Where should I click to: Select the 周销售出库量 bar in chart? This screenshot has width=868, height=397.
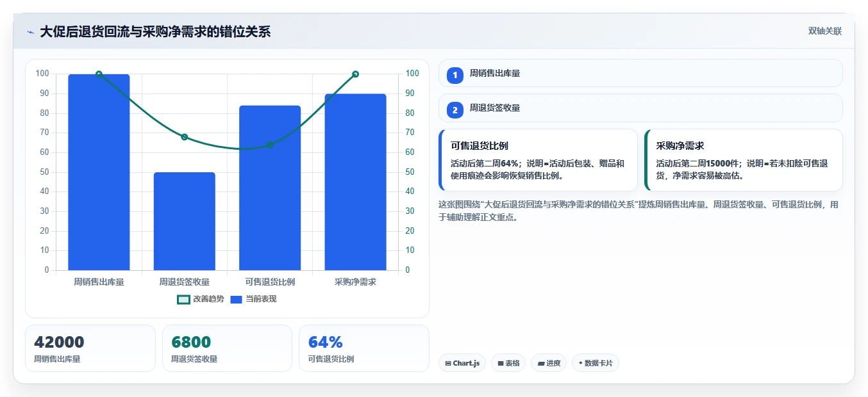pyautogui.click(x=99, y=172)
